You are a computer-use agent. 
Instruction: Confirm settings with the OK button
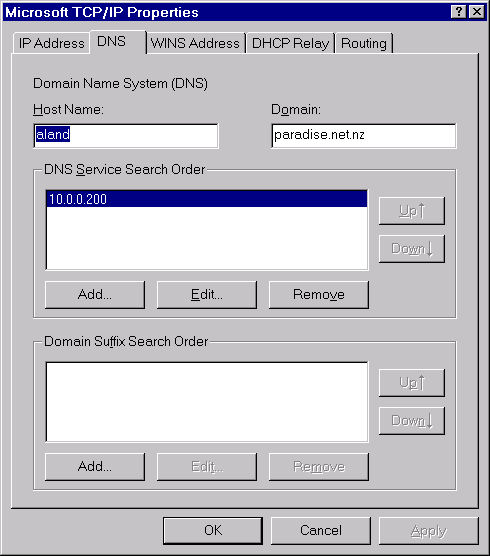click(213, 530)
